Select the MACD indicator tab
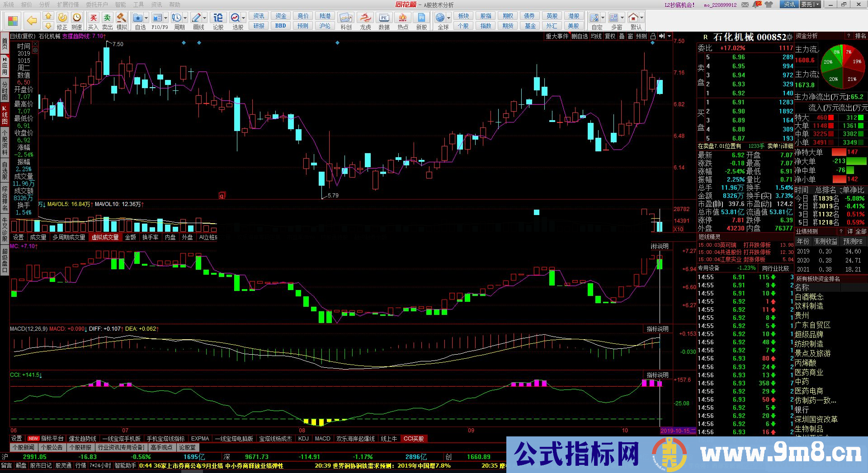Viewport: 868px width, 473px height. coord(322,439)
